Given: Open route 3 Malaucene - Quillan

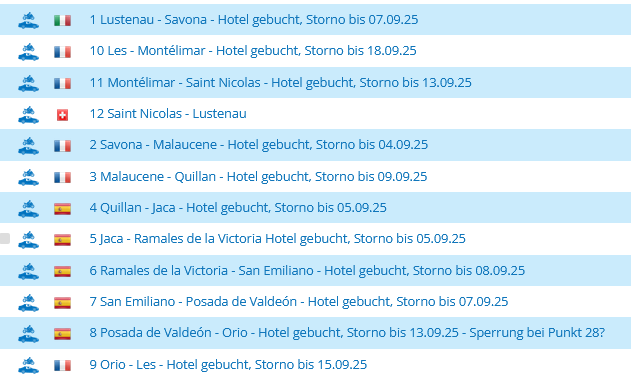Looking at the screenshot, I should point(258,176).
